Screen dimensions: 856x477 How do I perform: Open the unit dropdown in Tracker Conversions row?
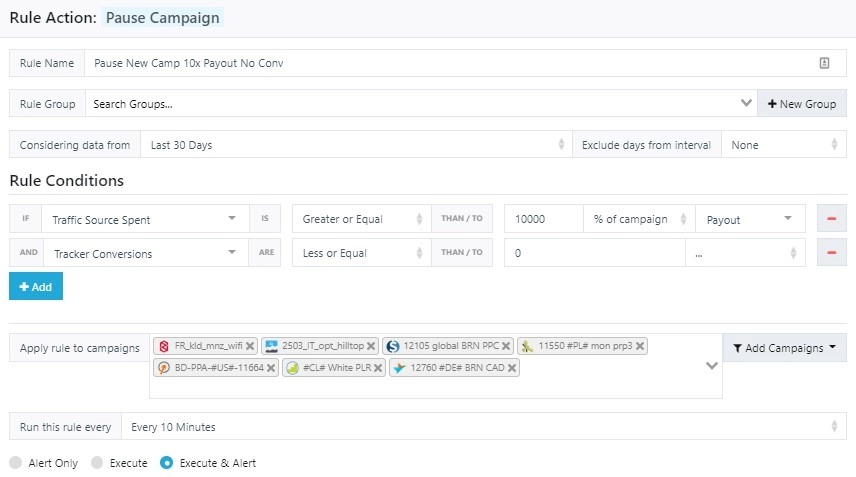(745, 253)
